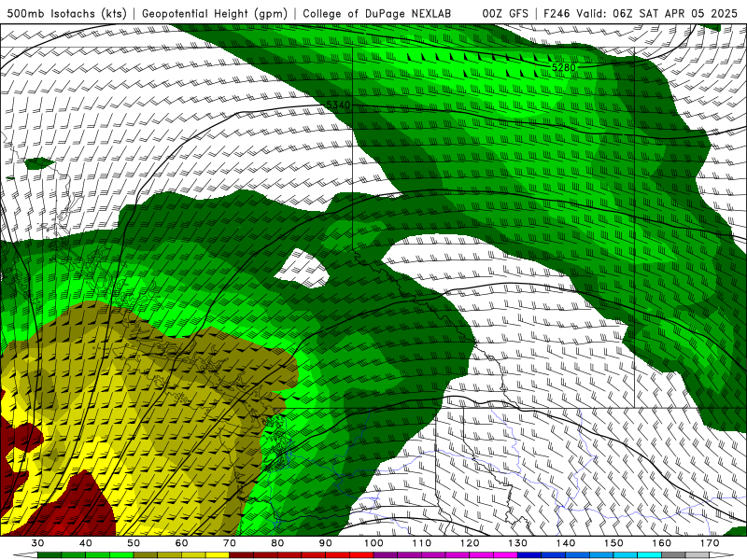747x560 pixels.
Task: Click the 'F246 Valid: 06Z SAT APR 05 2025' text
Action: 641,13
